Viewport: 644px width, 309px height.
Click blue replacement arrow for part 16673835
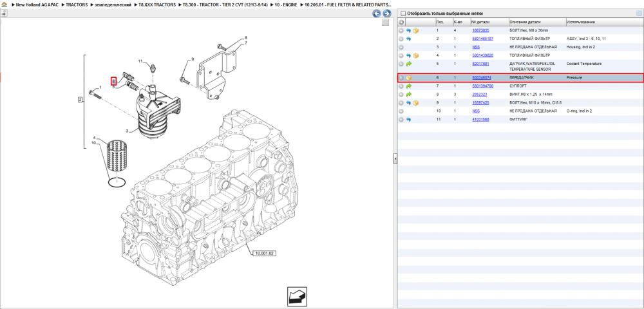409,30
